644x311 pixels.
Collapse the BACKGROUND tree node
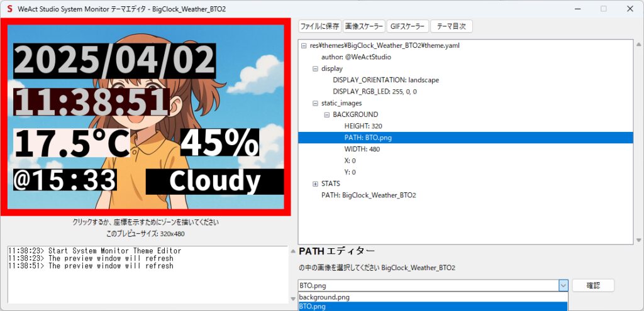click(x=327, y=115)
